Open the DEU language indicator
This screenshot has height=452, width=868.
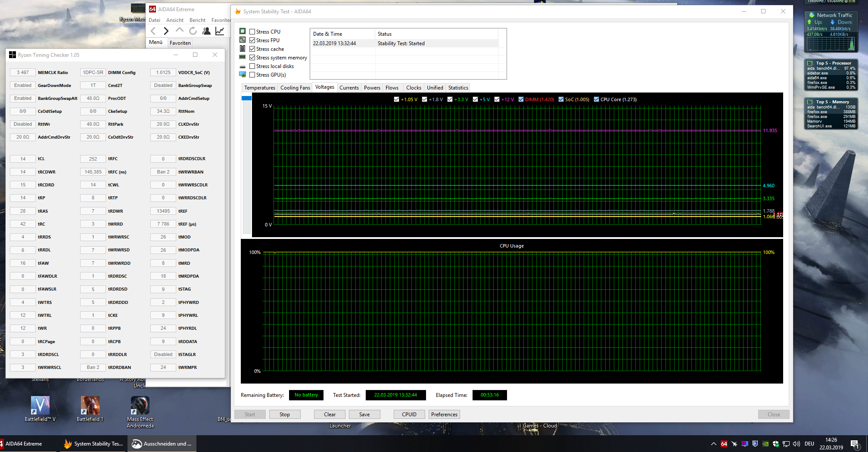click(x=809, y=444)
